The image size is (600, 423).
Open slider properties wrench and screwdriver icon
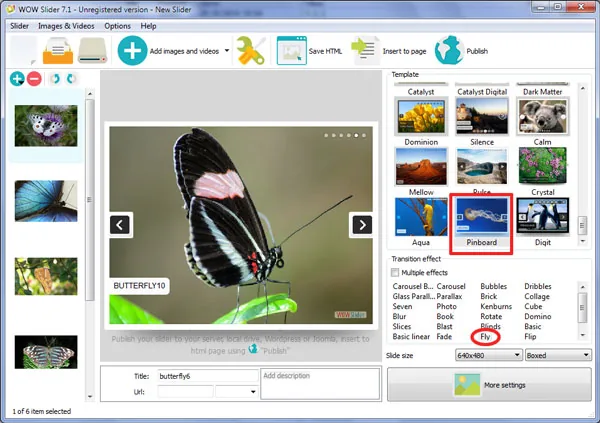[x=251, y=51]
